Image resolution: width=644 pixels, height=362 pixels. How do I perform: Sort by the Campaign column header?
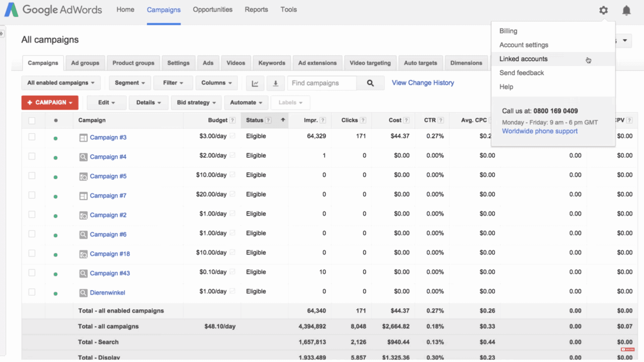[x=92, y=120]
